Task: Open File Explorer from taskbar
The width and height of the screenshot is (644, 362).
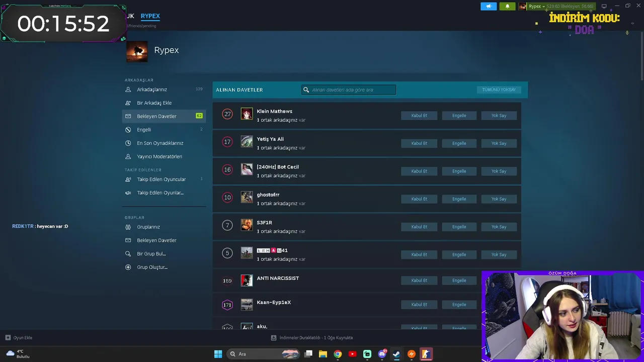Action: [323, 354]
